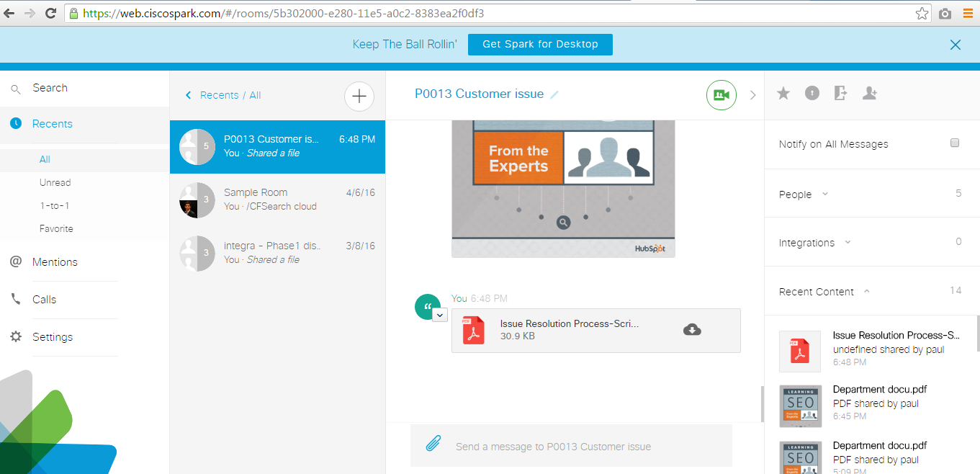Click the chat area vertical scrollbar
Image resolution: width=980 pixels, height=474 pixels.
762,403
